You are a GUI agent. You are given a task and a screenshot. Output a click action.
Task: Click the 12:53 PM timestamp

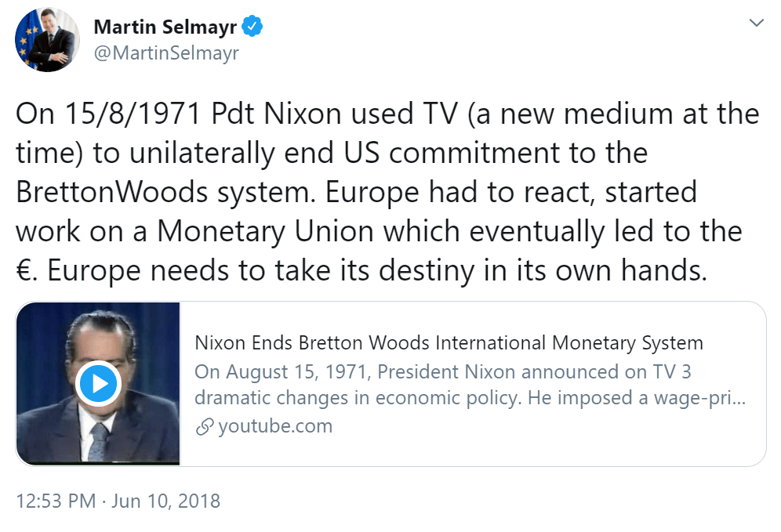56,501
